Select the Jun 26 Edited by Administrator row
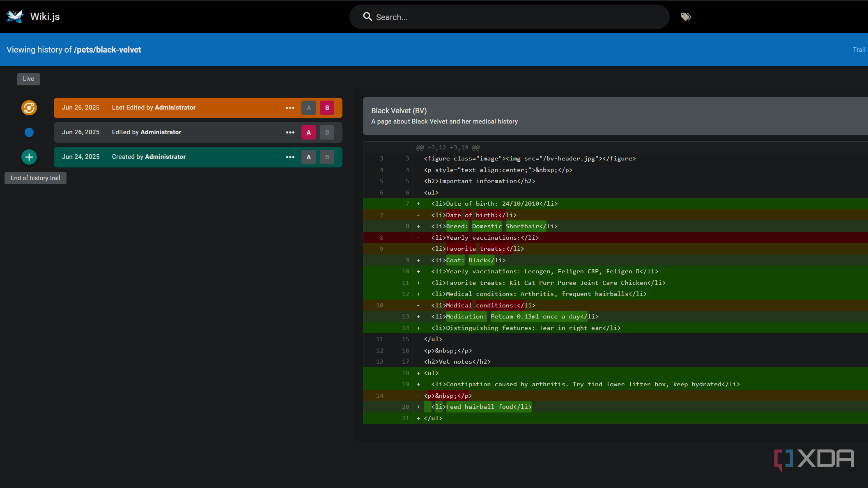This screenshot has height=488, width=868. 198,133
